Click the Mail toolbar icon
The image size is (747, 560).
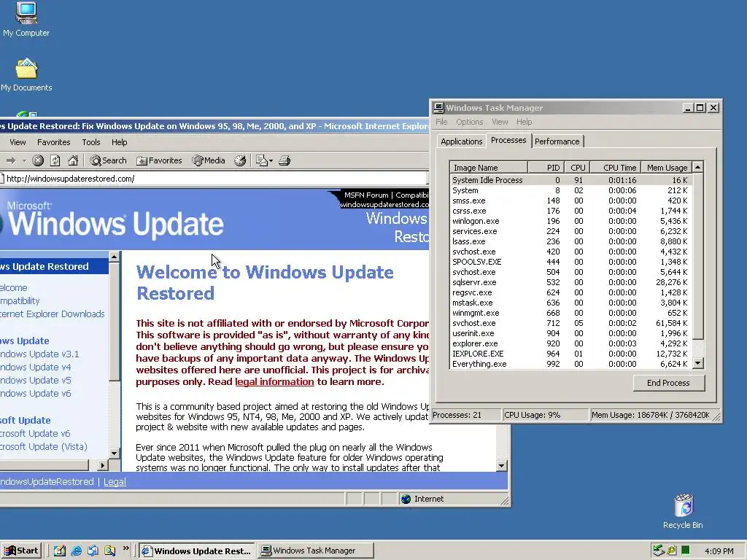tap(262, 161)
